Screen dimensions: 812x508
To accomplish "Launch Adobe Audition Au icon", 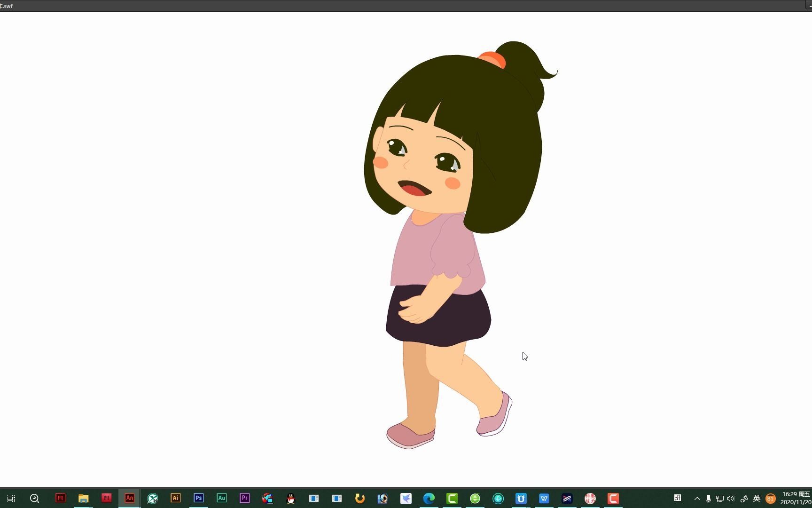I will 221,498.
